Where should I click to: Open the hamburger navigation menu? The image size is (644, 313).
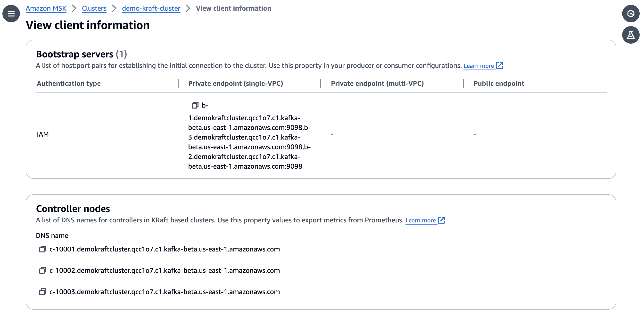pyautogui.click(x=11, y=14)
